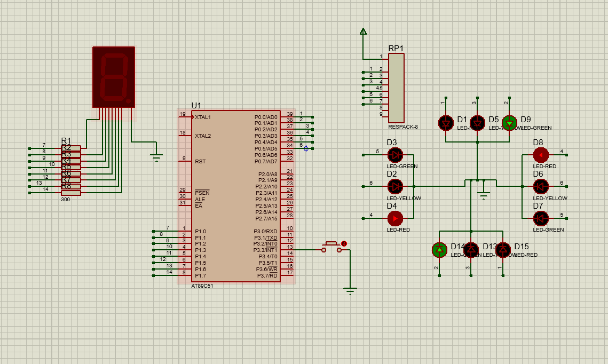Click the LED-GREEN label under D7

[x=548, y=230]
